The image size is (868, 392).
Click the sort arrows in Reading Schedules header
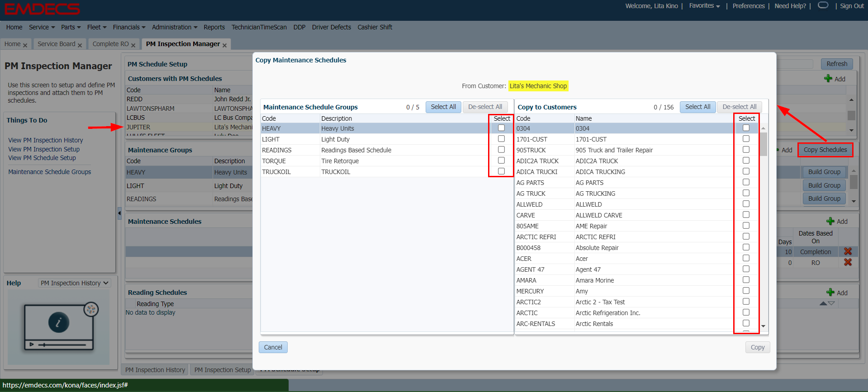pyautogui.click(x=827, y=303)
